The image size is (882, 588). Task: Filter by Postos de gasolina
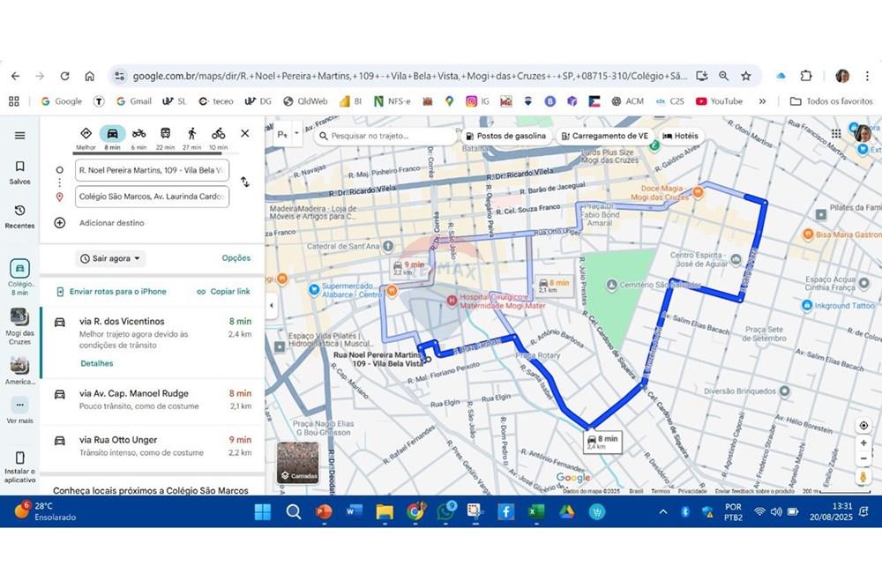[505, 137]
